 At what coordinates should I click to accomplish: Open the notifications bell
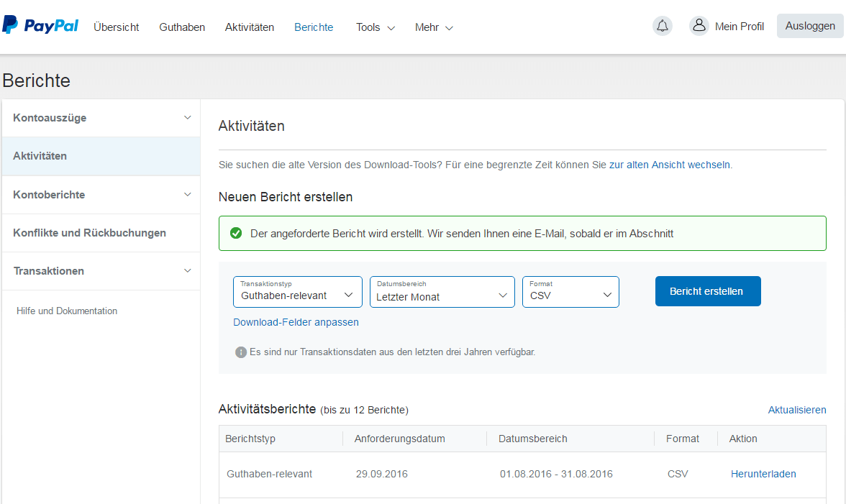[x=662, y=26]
